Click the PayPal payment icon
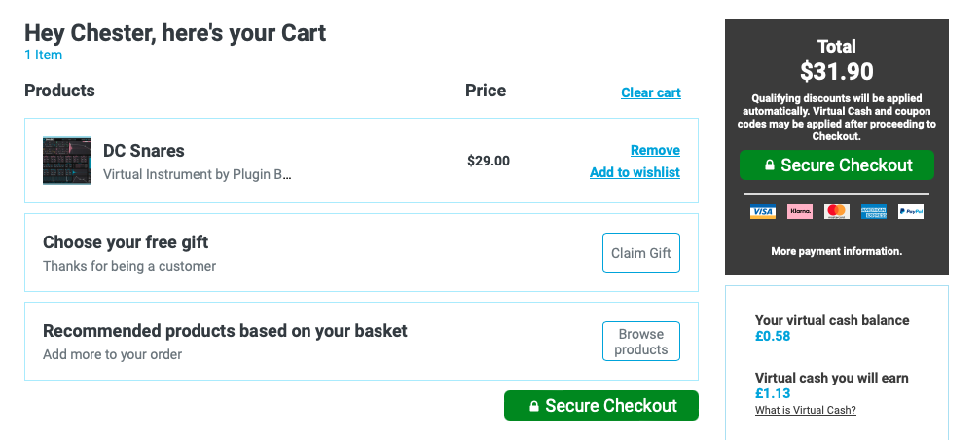Image resolution: width=980 pixels, height=440 pixels. tap(911, 212)
